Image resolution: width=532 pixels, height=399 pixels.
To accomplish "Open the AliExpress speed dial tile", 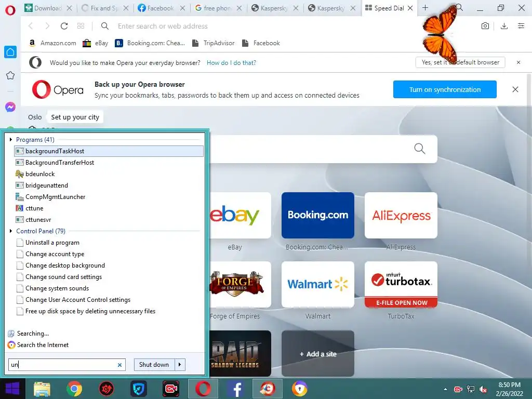I will tap(401, 215).
